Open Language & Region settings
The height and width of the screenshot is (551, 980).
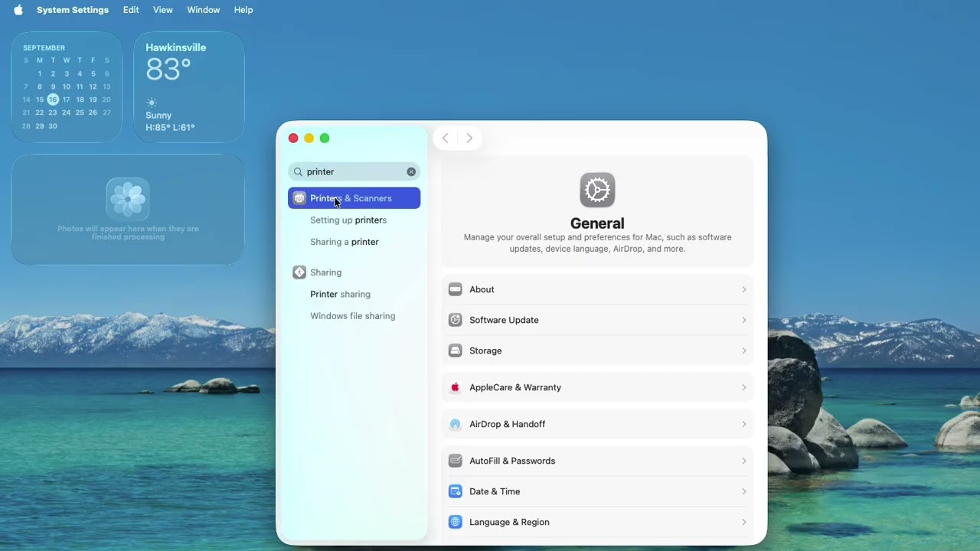pyautogui.click(x=597, y=522)
